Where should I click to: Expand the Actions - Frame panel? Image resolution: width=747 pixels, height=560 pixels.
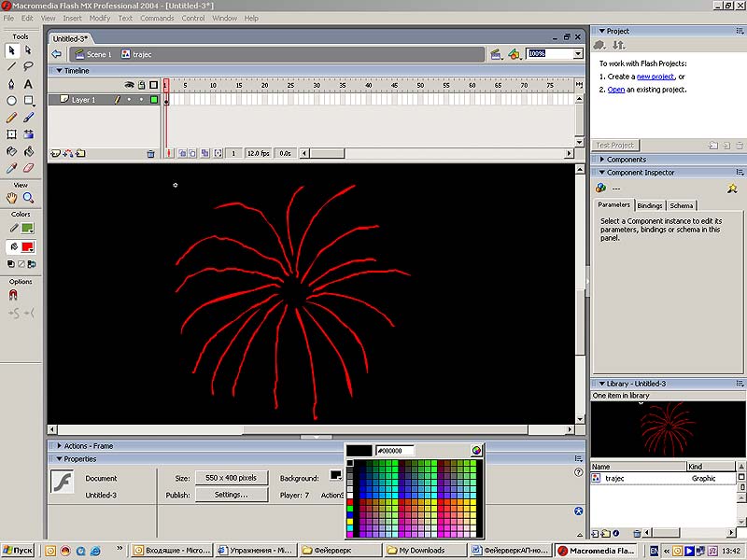[89, 446]
